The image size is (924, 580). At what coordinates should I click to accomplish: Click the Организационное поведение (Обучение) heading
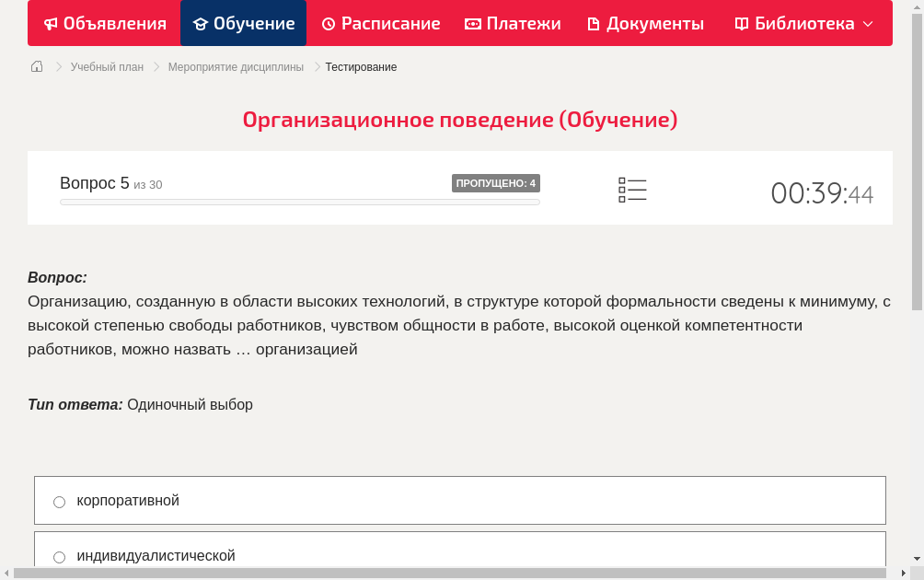pyautogui.click(x=459, y=120)
